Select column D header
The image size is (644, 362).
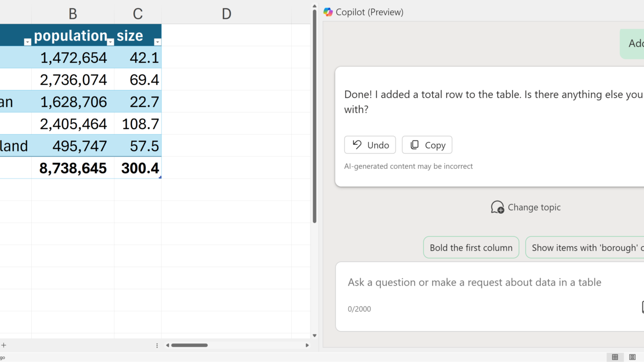click(226, 14)
